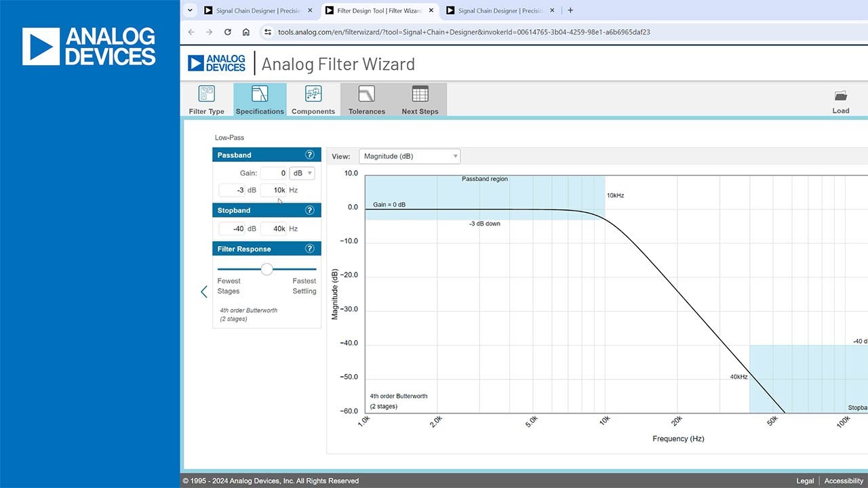
Task: Click the stopband -40 dB field
Action: [x=233, y=229]
